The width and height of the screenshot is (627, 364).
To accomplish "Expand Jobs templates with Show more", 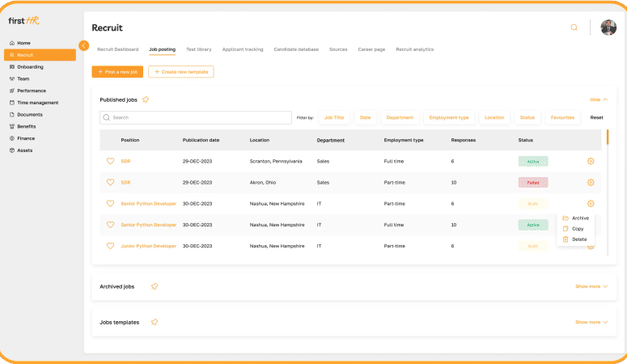I will (x=591, y=322).
